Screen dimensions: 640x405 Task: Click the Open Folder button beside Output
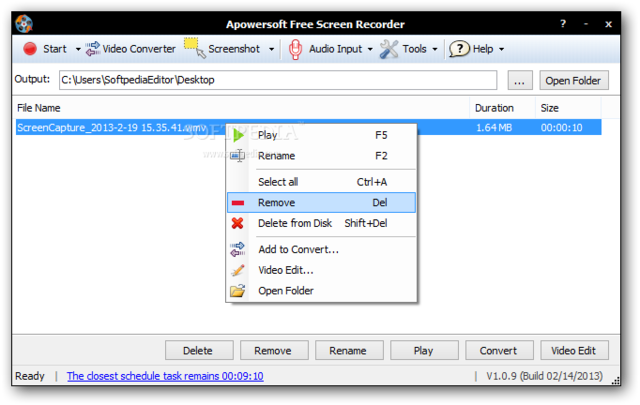coord(573,80)
